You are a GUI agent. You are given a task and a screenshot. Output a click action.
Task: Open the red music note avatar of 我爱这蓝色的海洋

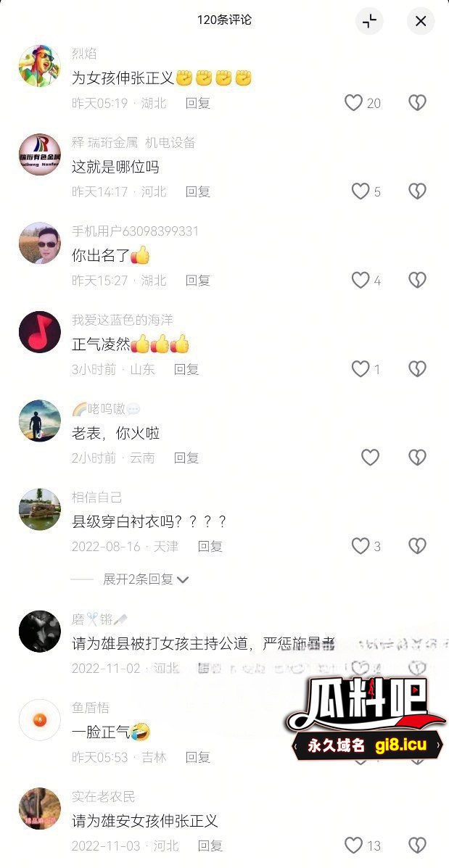[x=40, y=332]
